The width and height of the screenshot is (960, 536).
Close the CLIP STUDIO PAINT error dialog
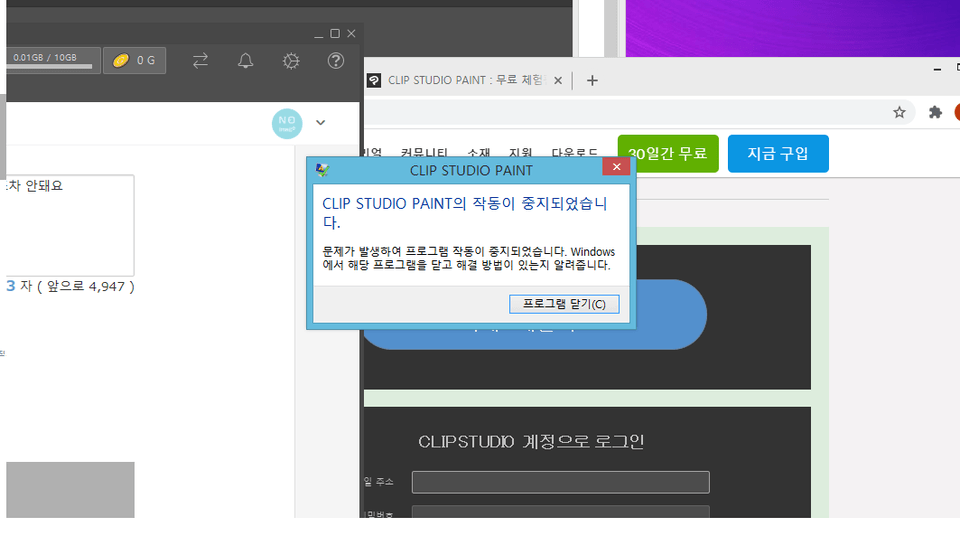tap(616, 167)
